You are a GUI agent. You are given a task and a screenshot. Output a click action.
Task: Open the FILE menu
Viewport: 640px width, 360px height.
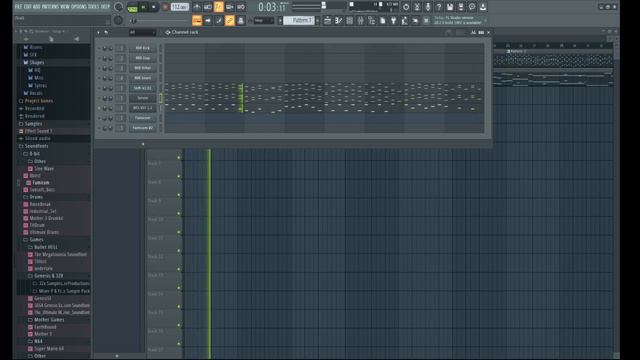18,7
